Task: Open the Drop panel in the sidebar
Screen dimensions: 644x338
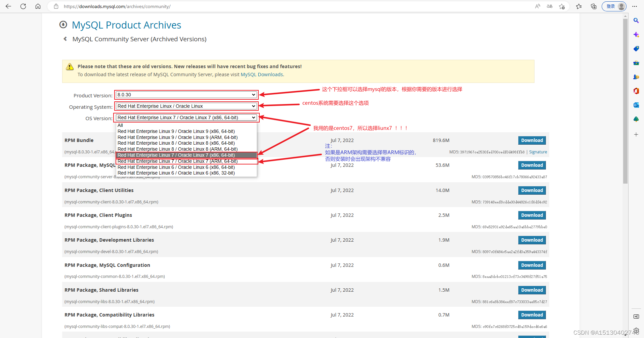Action: [x=636, y=119]
